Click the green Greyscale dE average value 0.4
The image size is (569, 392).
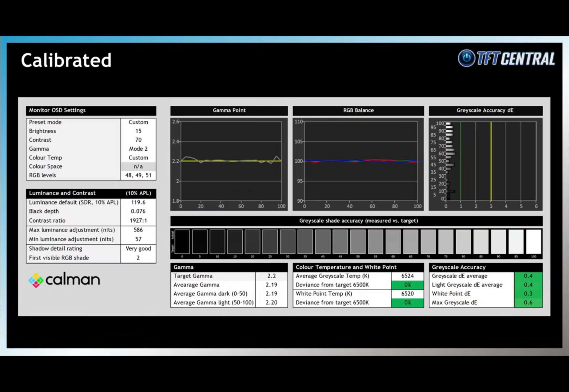coord(528,276)
